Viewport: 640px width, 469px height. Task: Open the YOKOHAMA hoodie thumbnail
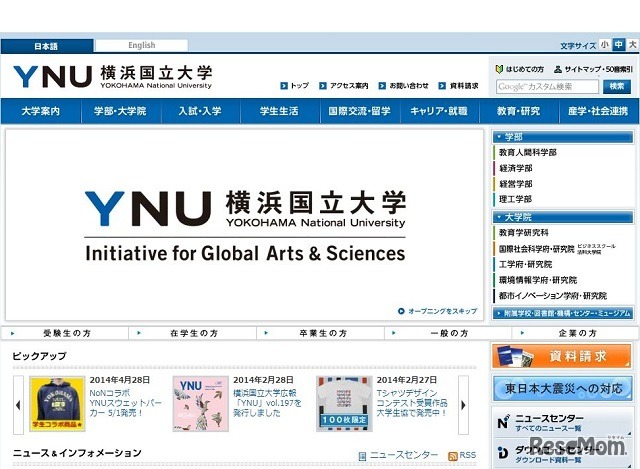pos(57,404)
